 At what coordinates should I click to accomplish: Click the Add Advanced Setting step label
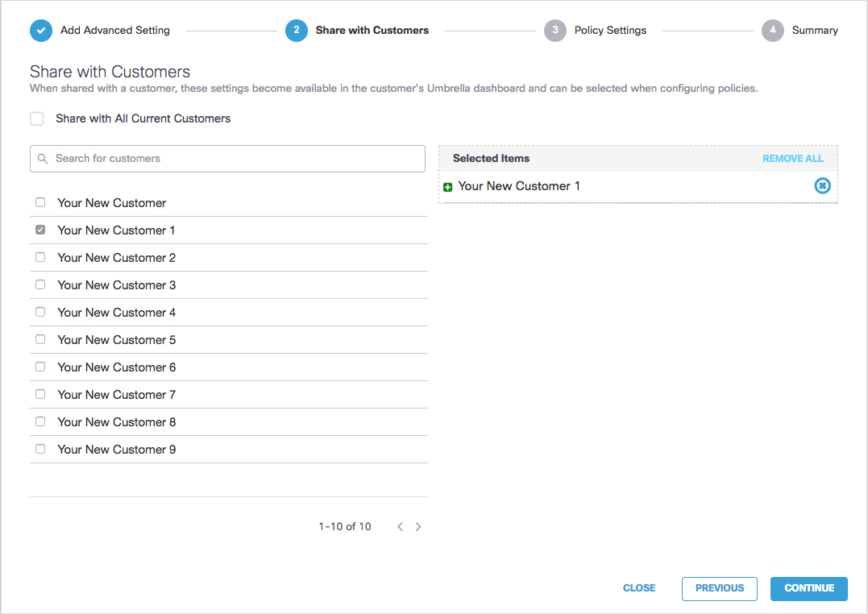tap(114, 31)
